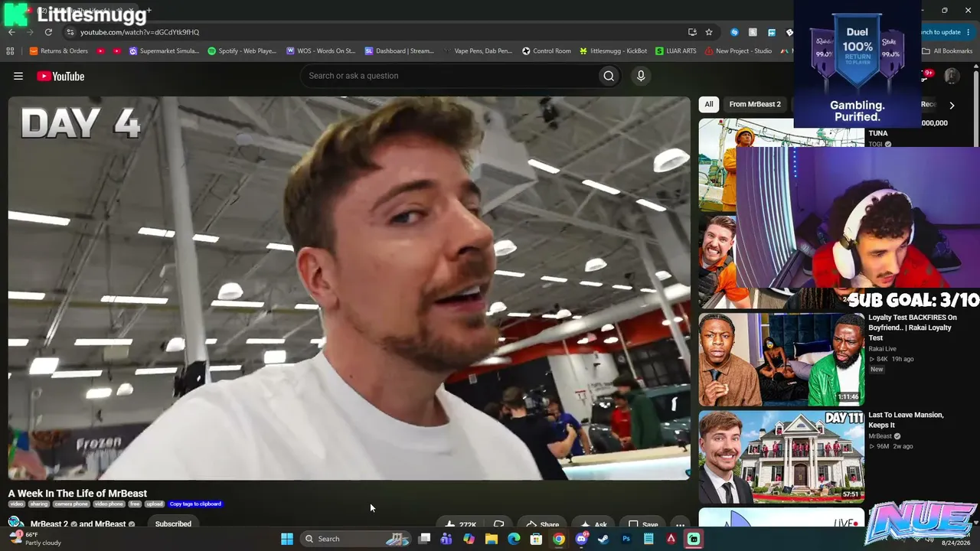Open the site information icon beside URL

(x=70, y=32)
